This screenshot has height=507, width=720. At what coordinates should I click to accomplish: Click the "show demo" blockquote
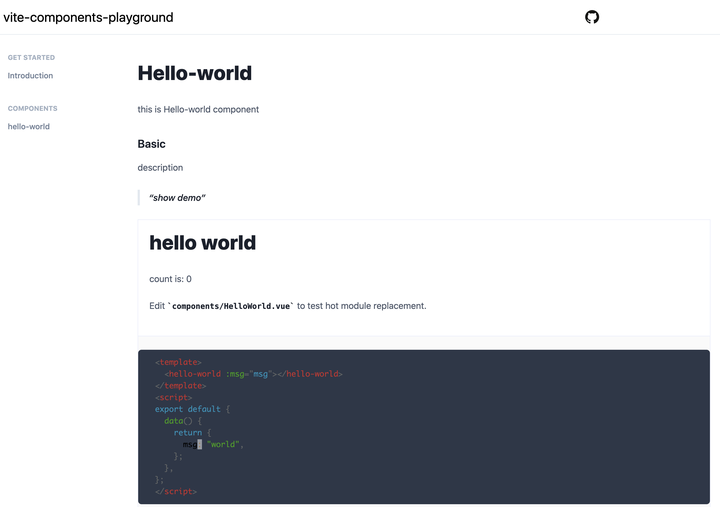(177, 198)
